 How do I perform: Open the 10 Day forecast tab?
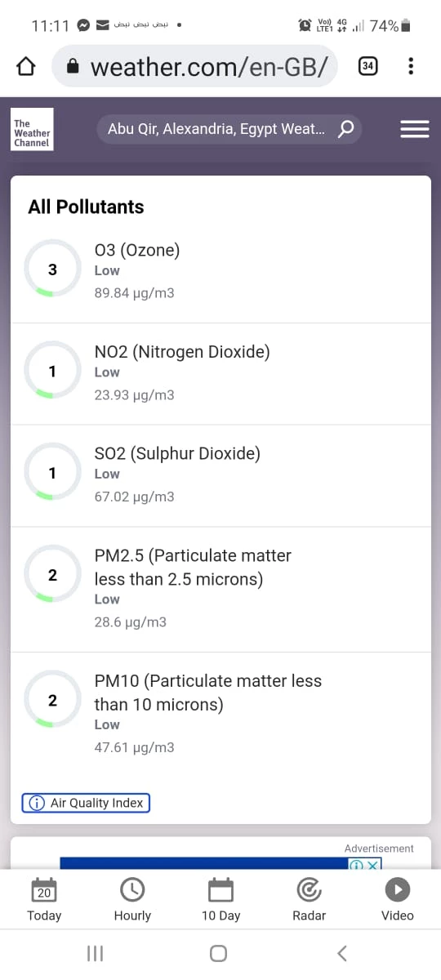[x=220, y=900]
